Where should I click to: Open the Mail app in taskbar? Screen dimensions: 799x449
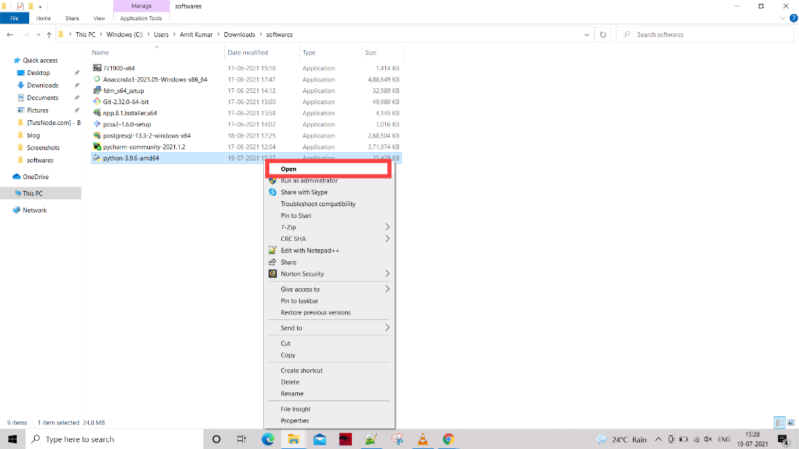point(319,439)
